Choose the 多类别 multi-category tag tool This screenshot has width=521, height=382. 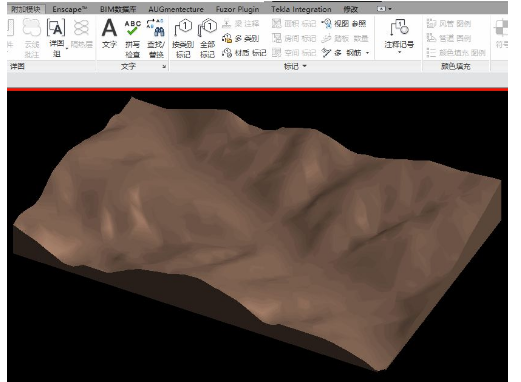point(241,38)
